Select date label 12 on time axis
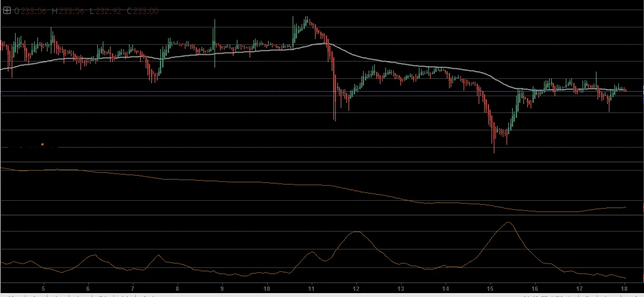Viewport: 644px width, 297px height. (356, 289)
